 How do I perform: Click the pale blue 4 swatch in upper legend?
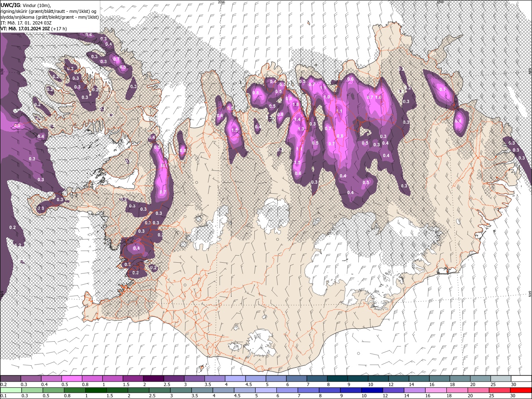(x=235, y=379)
